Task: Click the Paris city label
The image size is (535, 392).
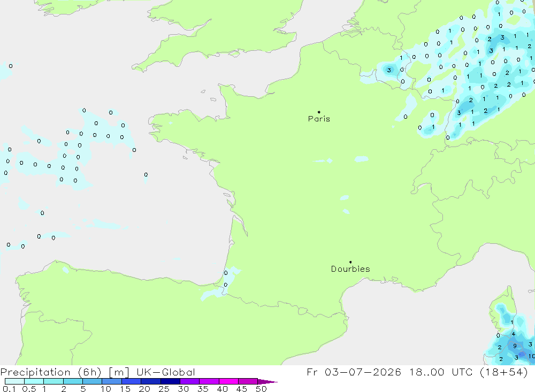Action: tap(319, 119)
